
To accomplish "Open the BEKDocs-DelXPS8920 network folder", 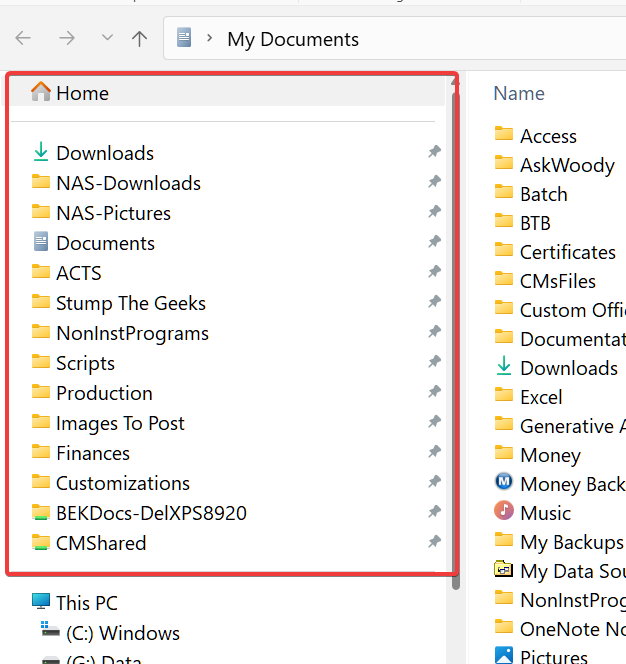I will click(x=150, y=513).
